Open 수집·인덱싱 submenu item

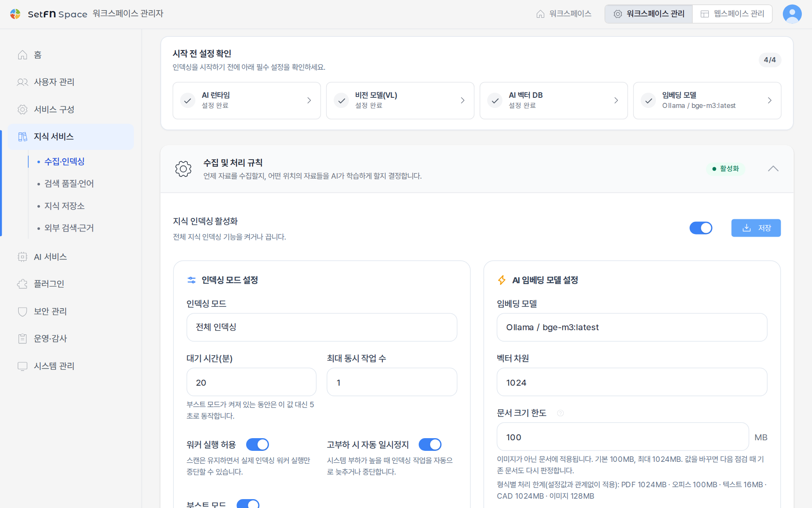64,162
